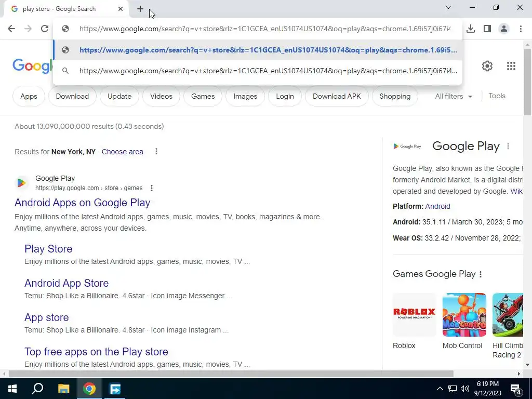Click the Google Play result favicon
This screenshot has height=399, width=532.
21,183
